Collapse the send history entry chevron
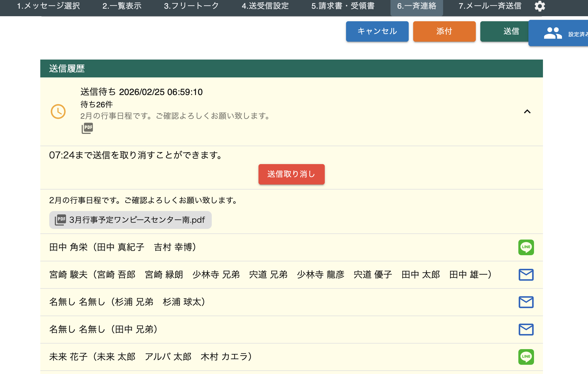The width and height of the screenshot is (588, 374). click(527, 112)
